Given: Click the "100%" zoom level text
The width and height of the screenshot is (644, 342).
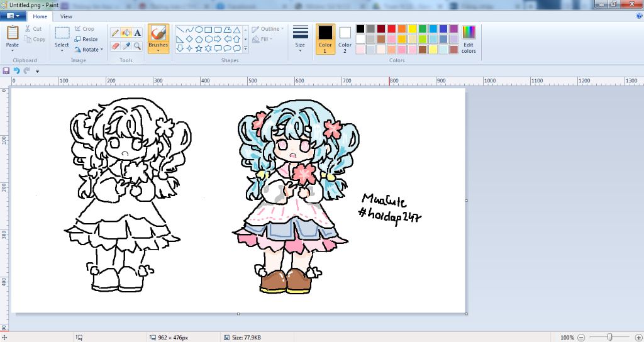Looking at the screenshot, I should [x=567, y=338].
